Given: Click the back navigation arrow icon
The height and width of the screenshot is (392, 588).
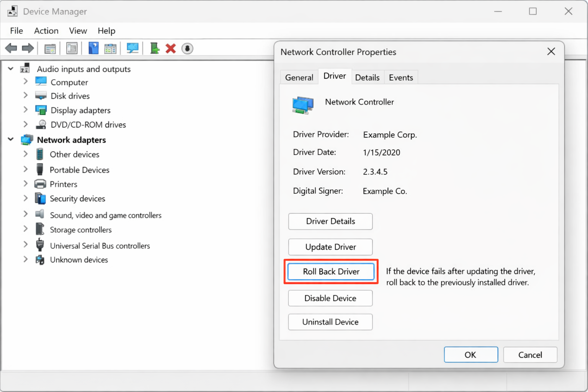Looking at the screenshot, I should [x=11, y=48].
